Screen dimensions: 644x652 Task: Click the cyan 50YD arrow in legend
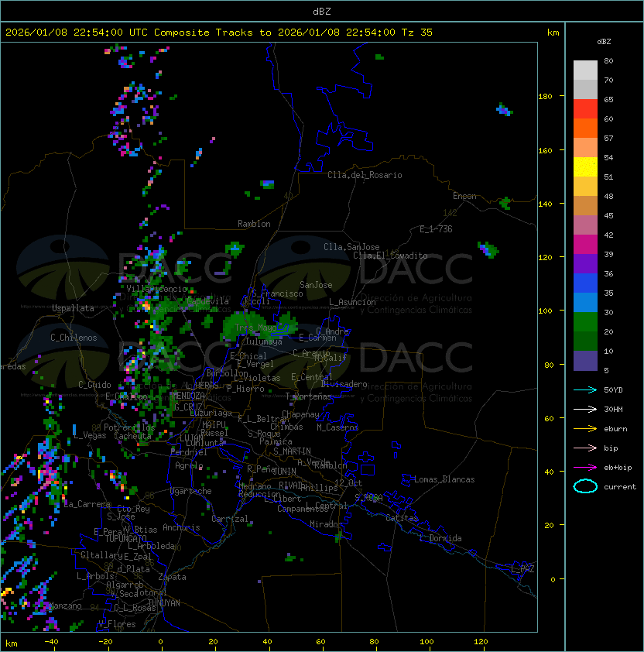[585, 389]
